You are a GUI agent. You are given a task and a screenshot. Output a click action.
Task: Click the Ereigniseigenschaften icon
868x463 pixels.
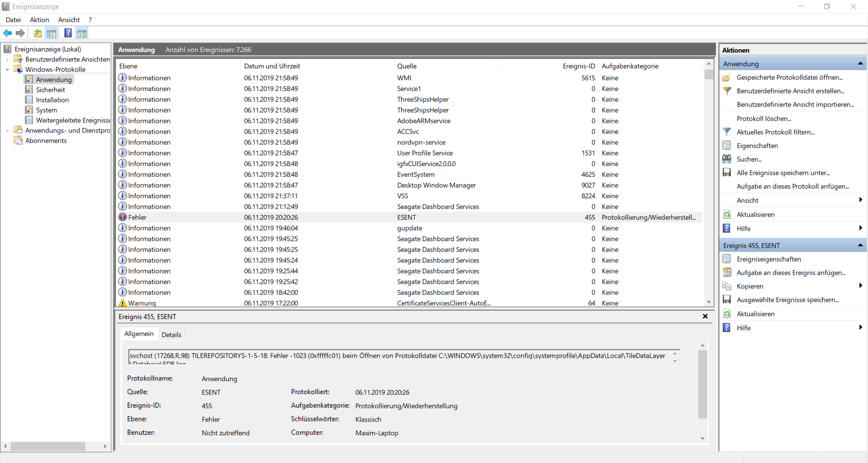[727, 259]
